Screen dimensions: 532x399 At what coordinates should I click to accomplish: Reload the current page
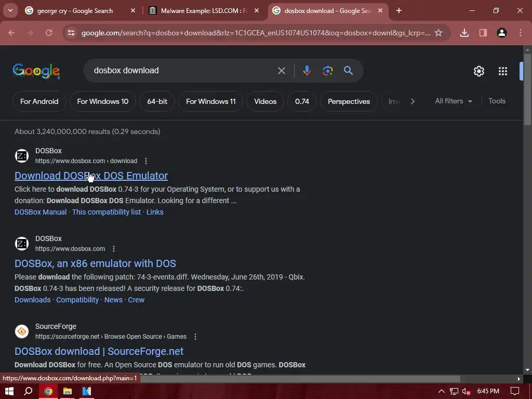[x=49, y=33]
